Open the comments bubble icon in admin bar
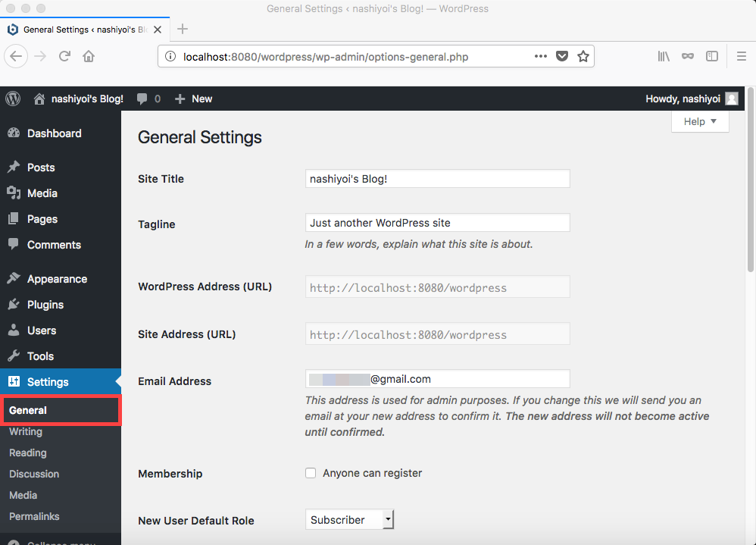 [142, 99]
